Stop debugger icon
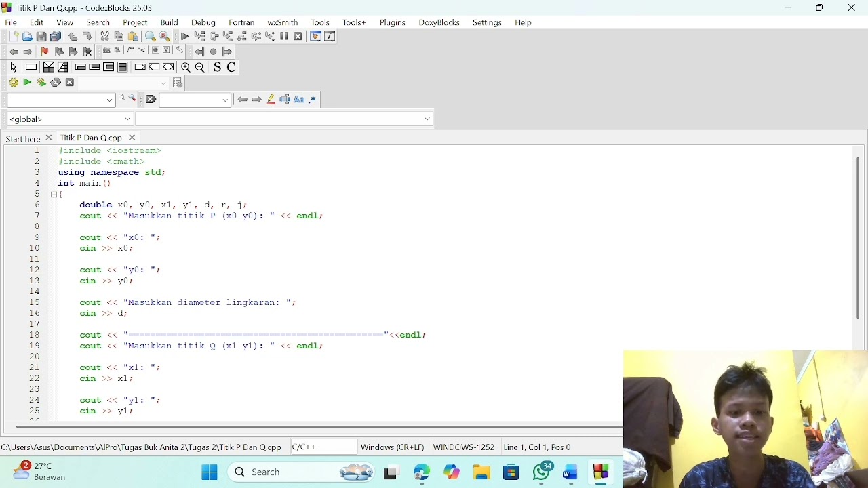 click(298, 37)
